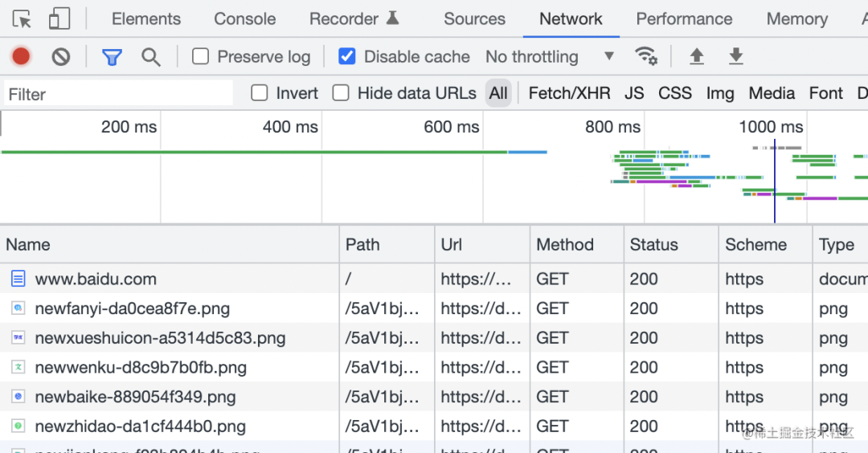Filter requests by JS
Screen dimensions: 868x453
point(634,93)
